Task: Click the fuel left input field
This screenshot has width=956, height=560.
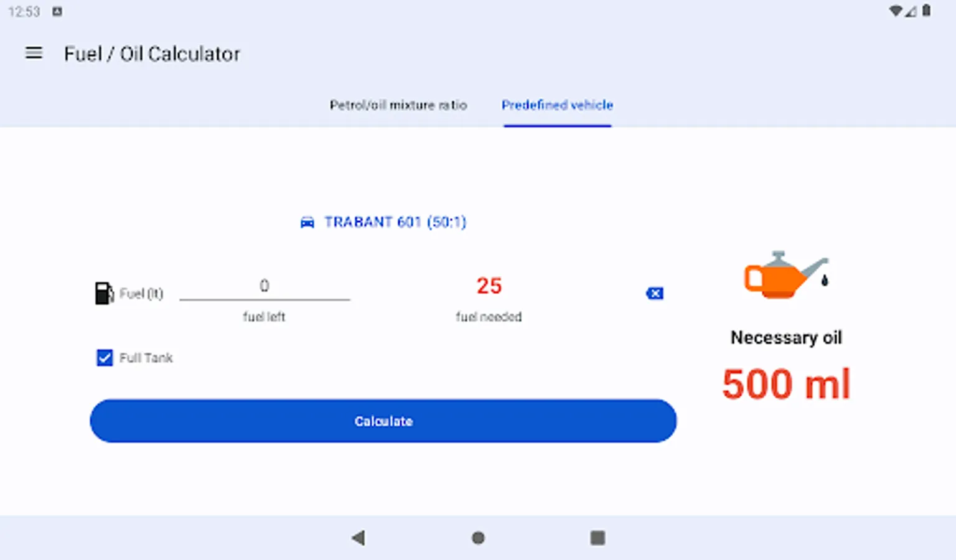Action: pos(265,287)
